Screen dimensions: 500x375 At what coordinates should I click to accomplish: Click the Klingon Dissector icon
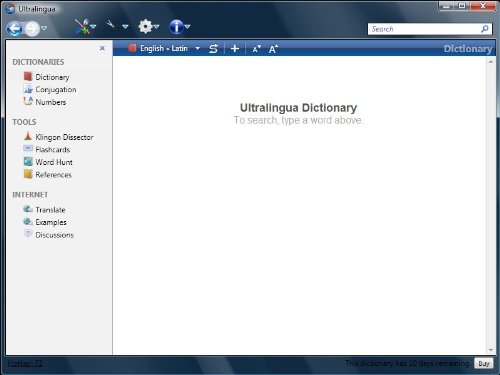pyautogui.click(x=28, y=136)
